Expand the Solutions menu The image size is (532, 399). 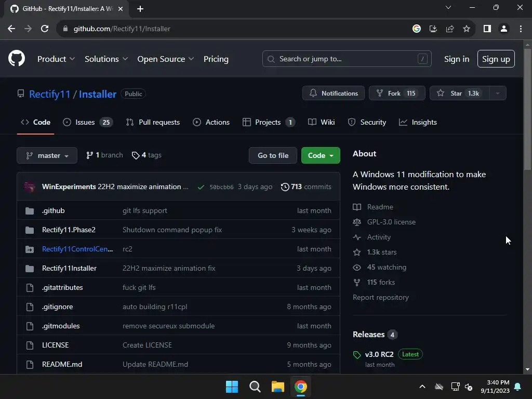(x=106, y=59)
